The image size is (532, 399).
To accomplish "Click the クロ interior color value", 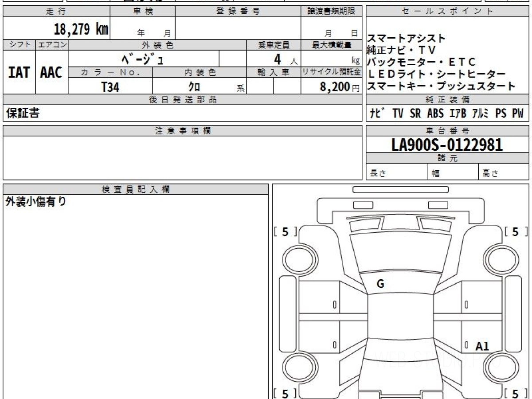I will coord(194,87).
